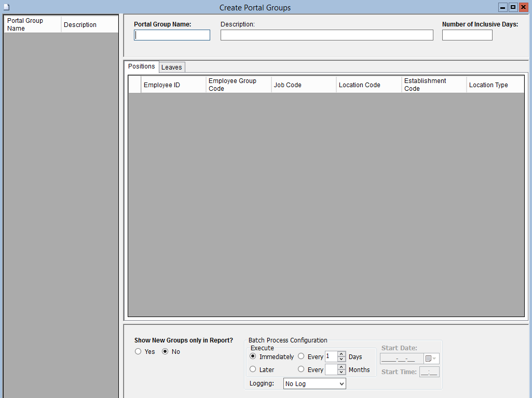532x398 pixels.
Task: Click the document icon in title bar
Action: point(7,7)
